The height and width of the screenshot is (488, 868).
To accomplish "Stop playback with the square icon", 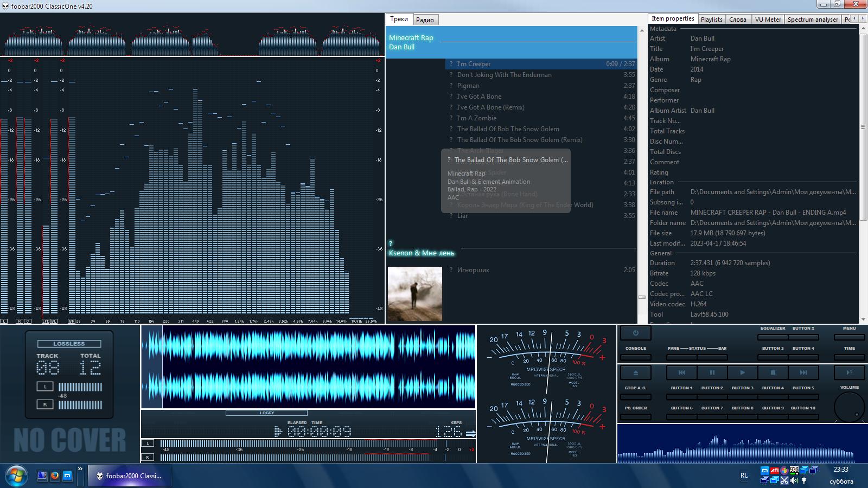I will click(x=773, y=373).
